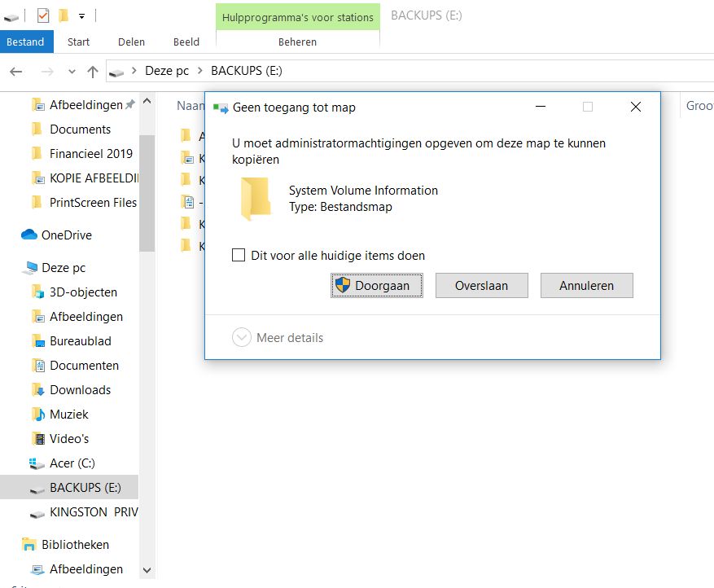Click the navigation pane scrollbar down arrow
The width and height of the screenshot is (714, 588).
[147, 571]
